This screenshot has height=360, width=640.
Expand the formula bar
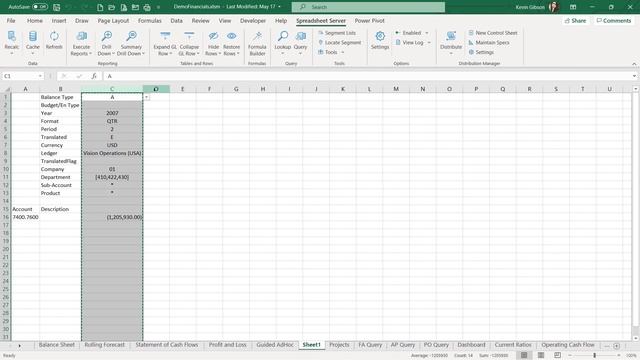point(634,76)
